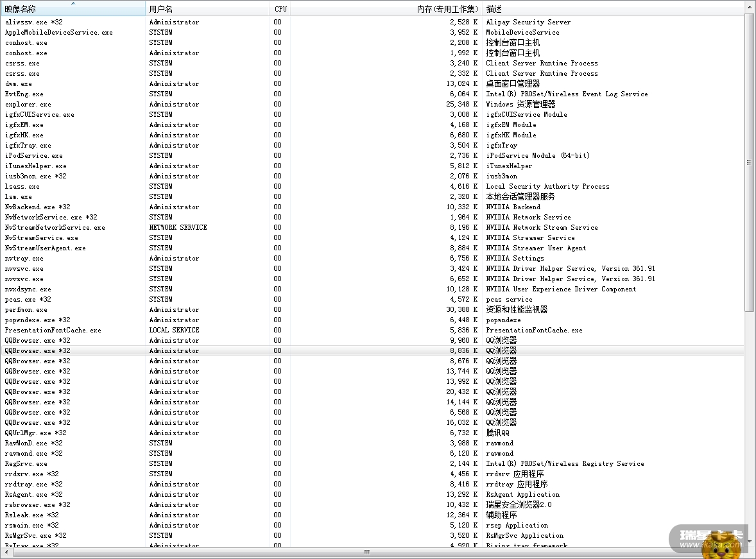Select the igfxCUIService.exe process
Viewport: 756px width, 559px height.
click(372, 114)
